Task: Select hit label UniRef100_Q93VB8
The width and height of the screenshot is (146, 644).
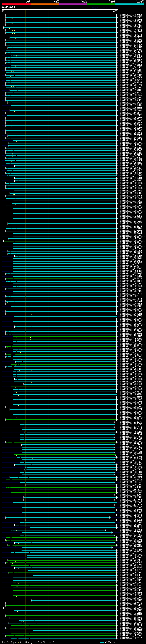Action: (x=131, y=70)
